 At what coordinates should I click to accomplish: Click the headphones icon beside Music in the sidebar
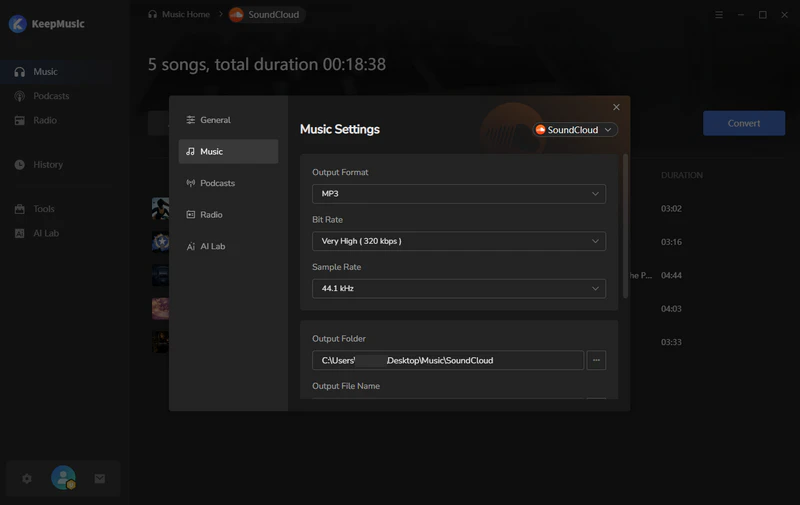(19, 72)
